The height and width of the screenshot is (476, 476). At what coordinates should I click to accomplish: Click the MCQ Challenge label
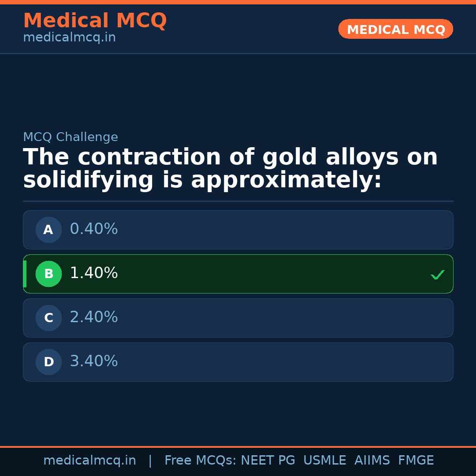tap(71, 137)
